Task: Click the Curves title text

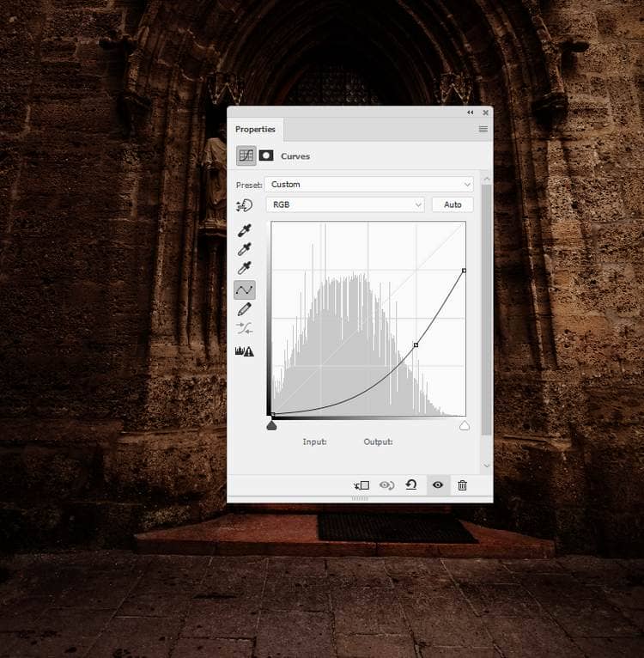Action: click(x=295, y=156)
